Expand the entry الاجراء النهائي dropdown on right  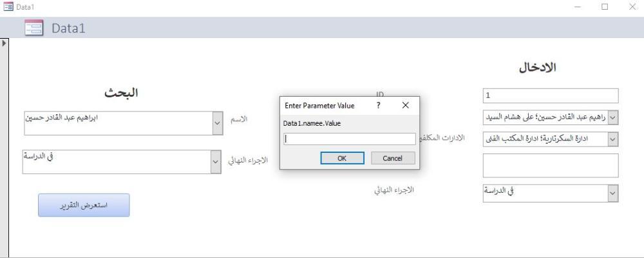612,192
